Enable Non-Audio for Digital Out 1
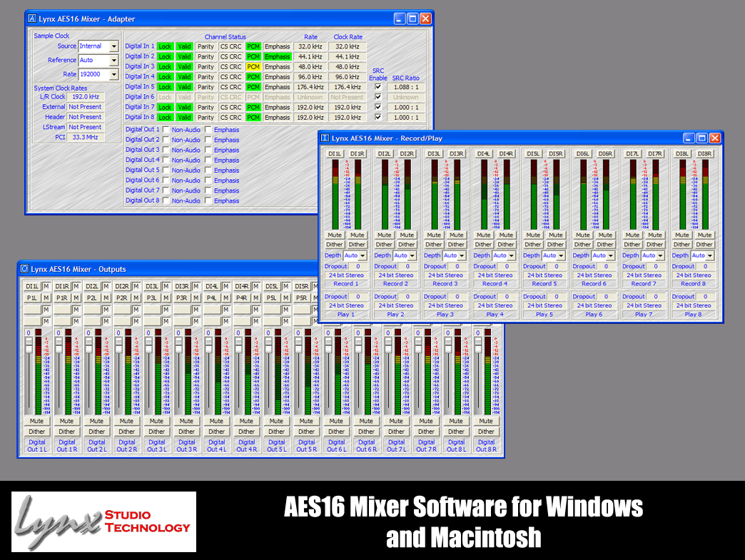Viewport: 745px width, 560px height. pos(166,130)
